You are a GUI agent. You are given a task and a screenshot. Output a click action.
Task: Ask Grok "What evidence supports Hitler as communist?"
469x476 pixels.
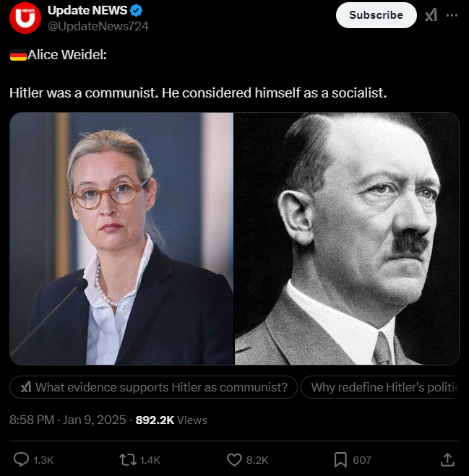(x=153, y=387)
